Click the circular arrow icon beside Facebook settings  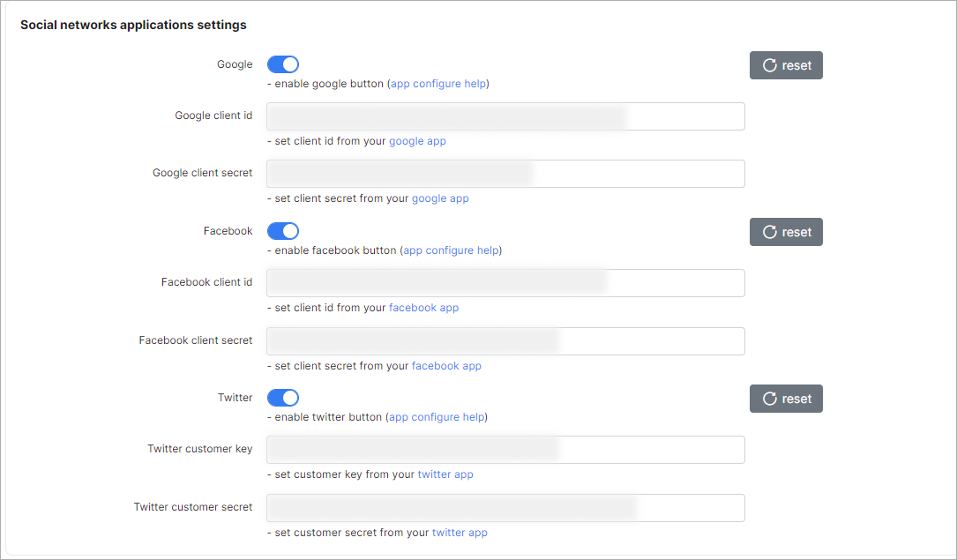tap(768, 231)
